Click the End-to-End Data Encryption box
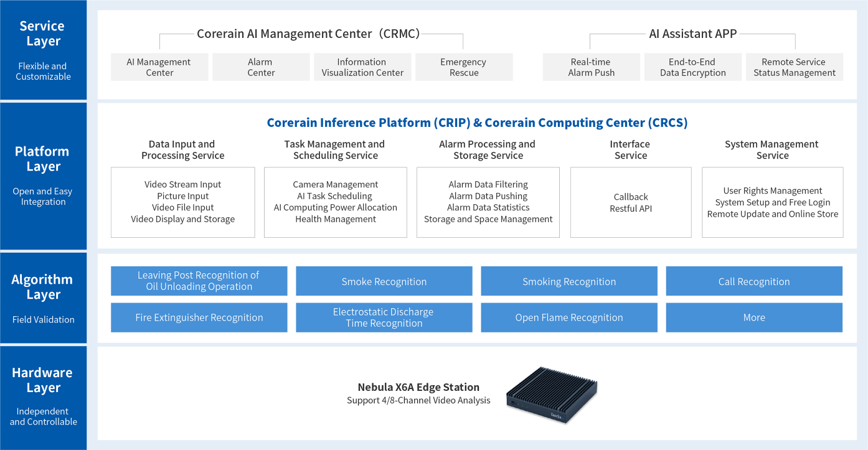The height and width of the screenshot is (450, 868). coord(693,67)
